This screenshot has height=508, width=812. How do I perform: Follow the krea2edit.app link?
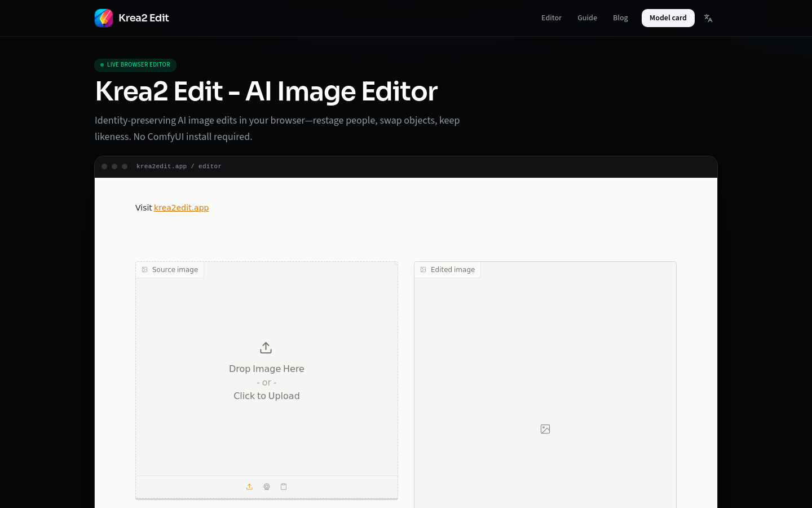[182, 208]
